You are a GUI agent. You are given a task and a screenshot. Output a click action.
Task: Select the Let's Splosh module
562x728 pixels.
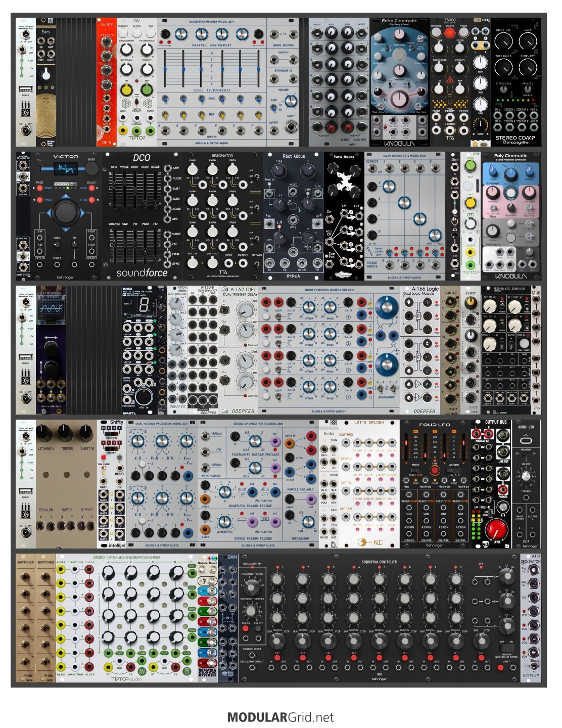[369, 484]
